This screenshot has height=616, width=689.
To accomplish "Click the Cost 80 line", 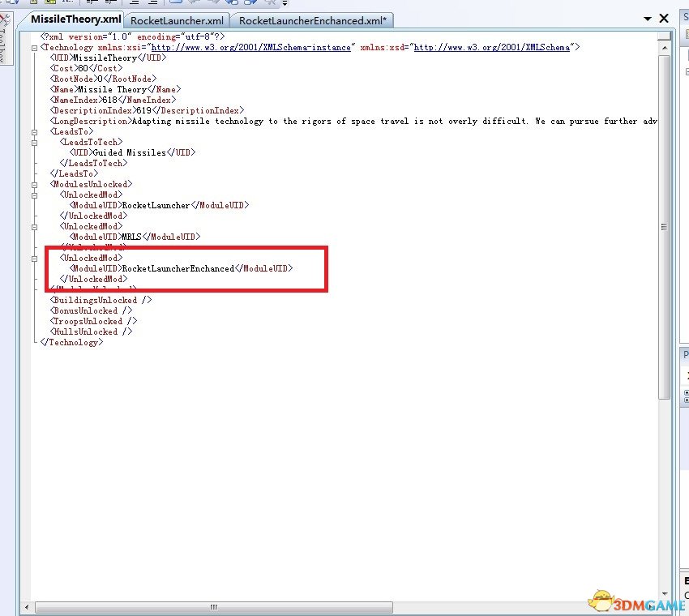I will pyautogui.click(x=86, y=69).
